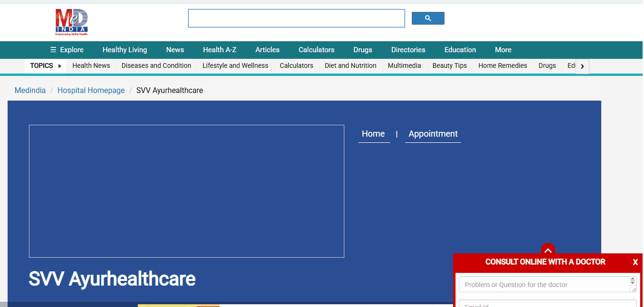This screenshot has height=307, width=644.
Task: Open the Explore hamburger menu
Action: tap(67, 50)
